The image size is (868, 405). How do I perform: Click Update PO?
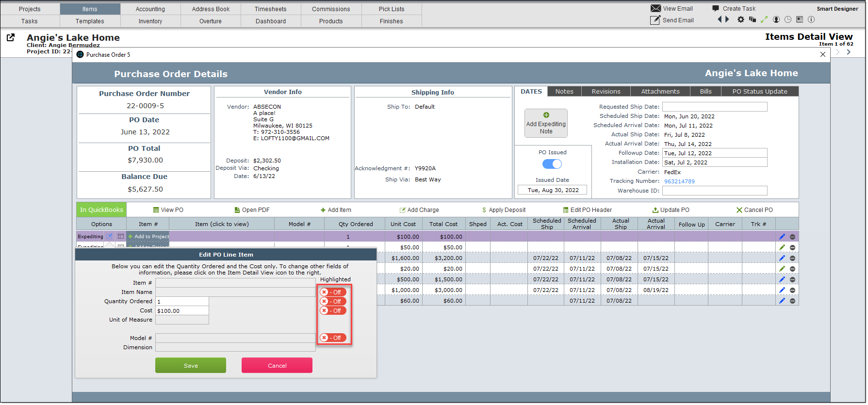(671, 210)
